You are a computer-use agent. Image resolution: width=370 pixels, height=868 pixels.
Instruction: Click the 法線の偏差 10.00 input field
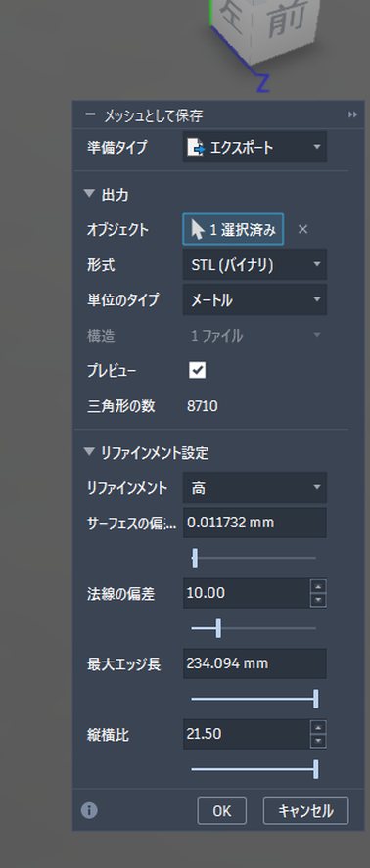pos(247,593)
